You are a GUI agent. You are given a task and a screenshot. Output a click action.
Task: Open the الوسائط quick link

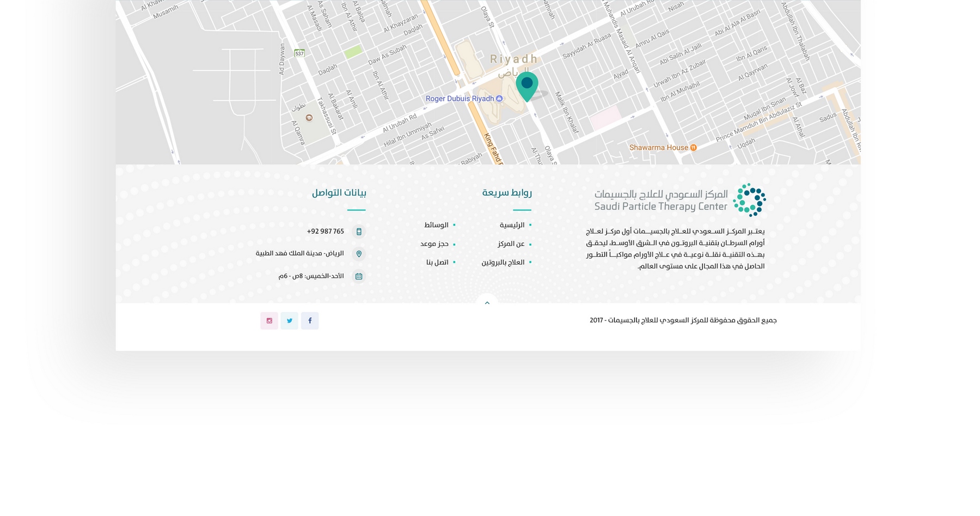(x=436, y=225)
